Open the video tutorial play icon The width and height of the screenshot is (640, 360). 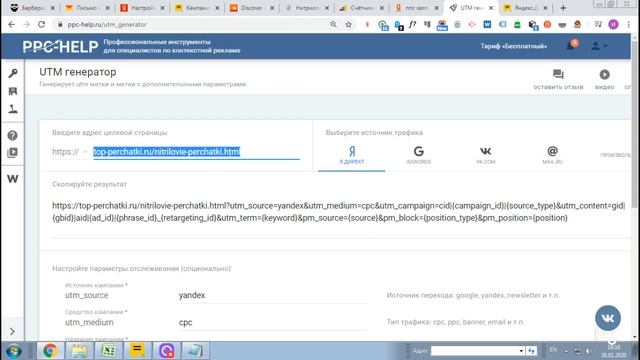(x=604, y=79)
